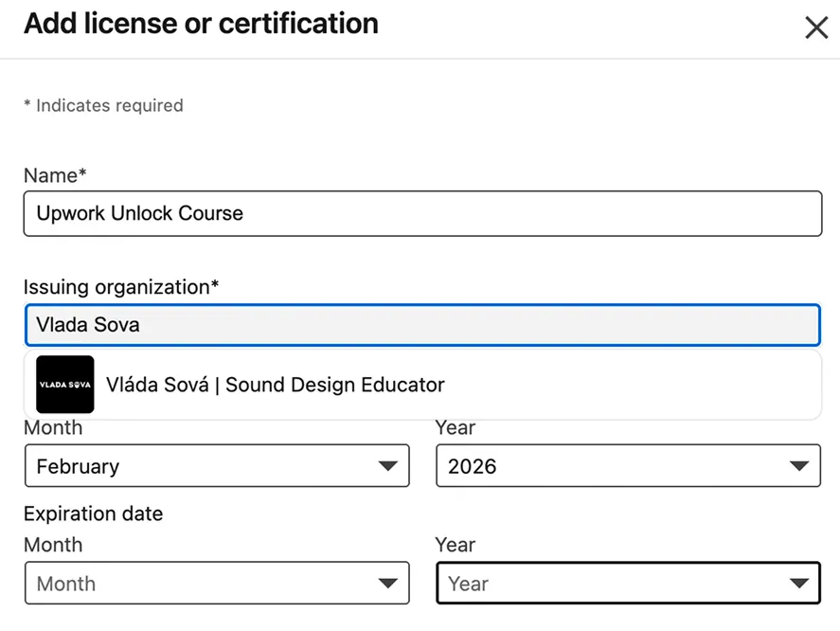Open the issue Year dropdown showing 2026

click(x=628, y=466)
